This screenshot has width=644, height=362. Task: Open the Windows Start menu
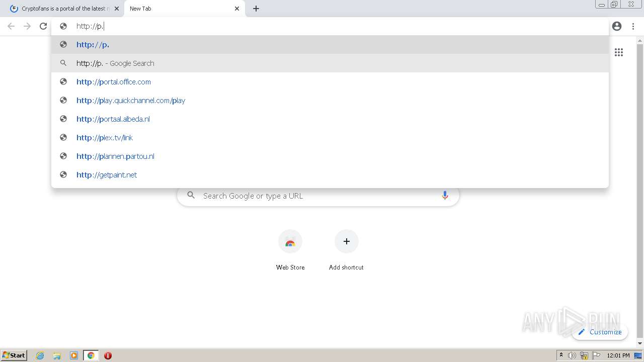(14, 355)
